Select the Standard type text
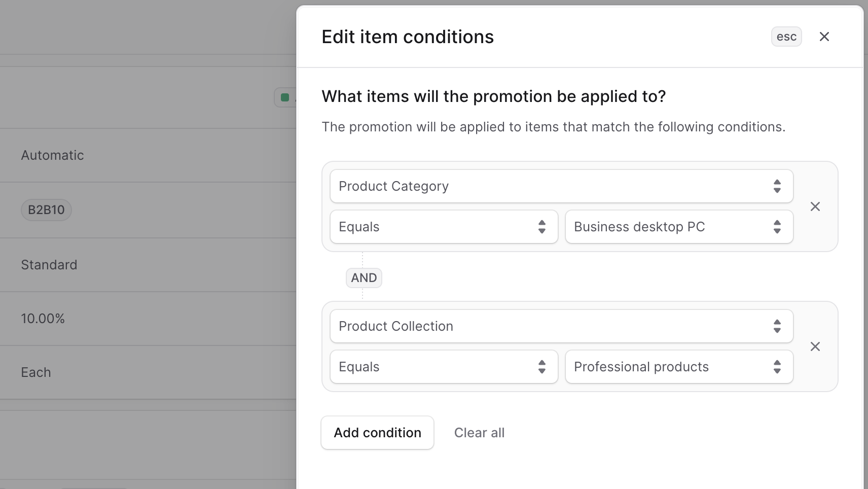868x489 pixels. tap(49, 265)
